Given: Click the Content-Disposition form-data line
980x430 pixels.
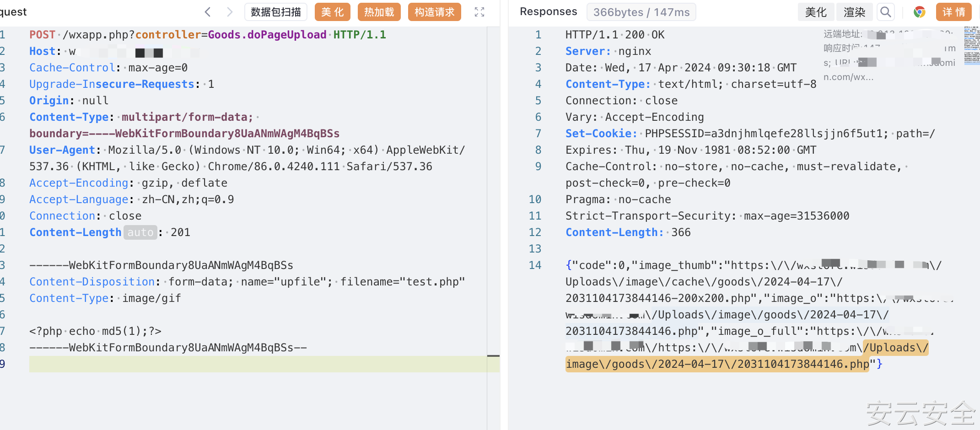Looking at the screenshot, I should point(247,282).
